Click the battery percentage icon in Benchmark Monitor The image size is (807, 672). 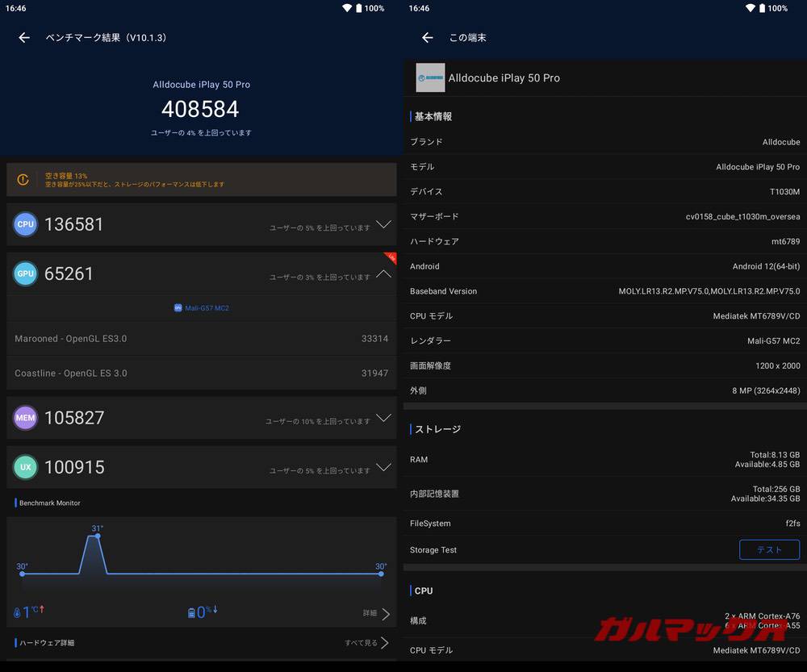pyautogui.click(x=190, y=611)
